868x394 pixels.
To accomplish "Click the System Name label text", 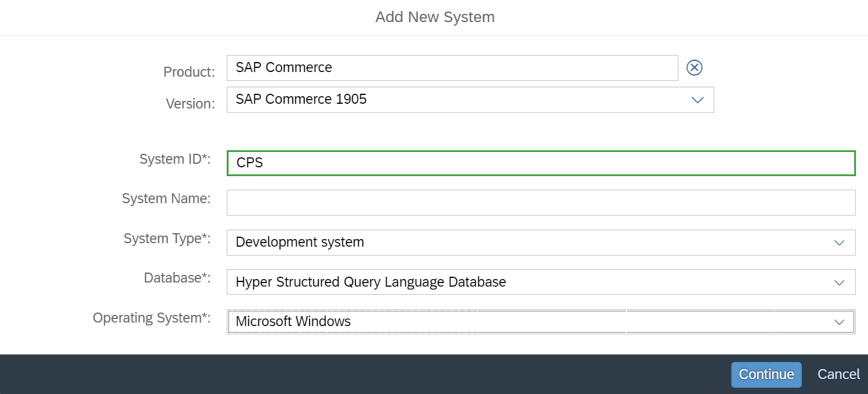I will [166, 199].
